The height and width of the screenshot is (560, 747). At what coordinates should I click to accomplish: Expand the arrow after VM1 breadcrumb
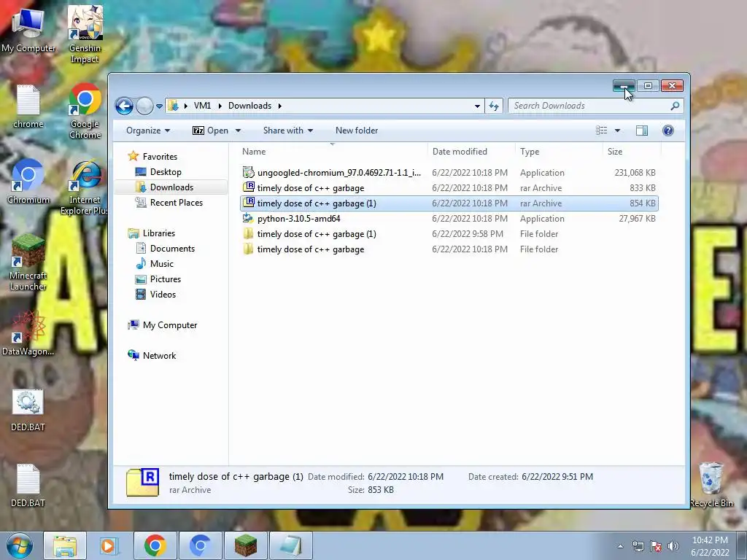pos(220,106)
